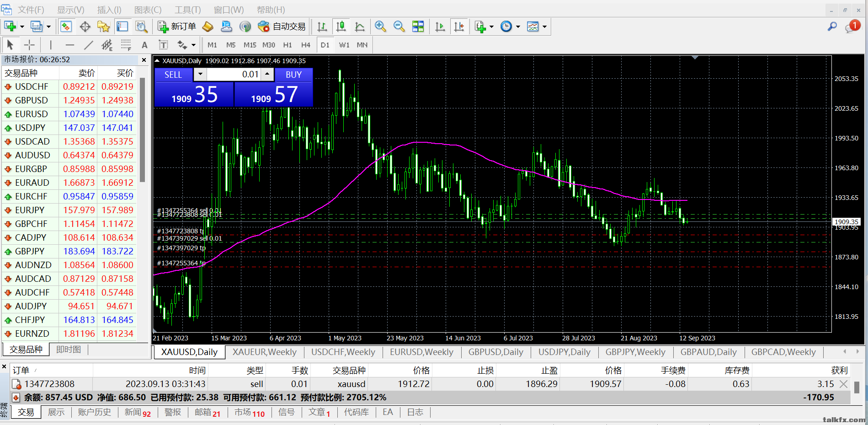Select the vertical line drawing tool
The image size is (868, 425).
[x=51, y=45]
